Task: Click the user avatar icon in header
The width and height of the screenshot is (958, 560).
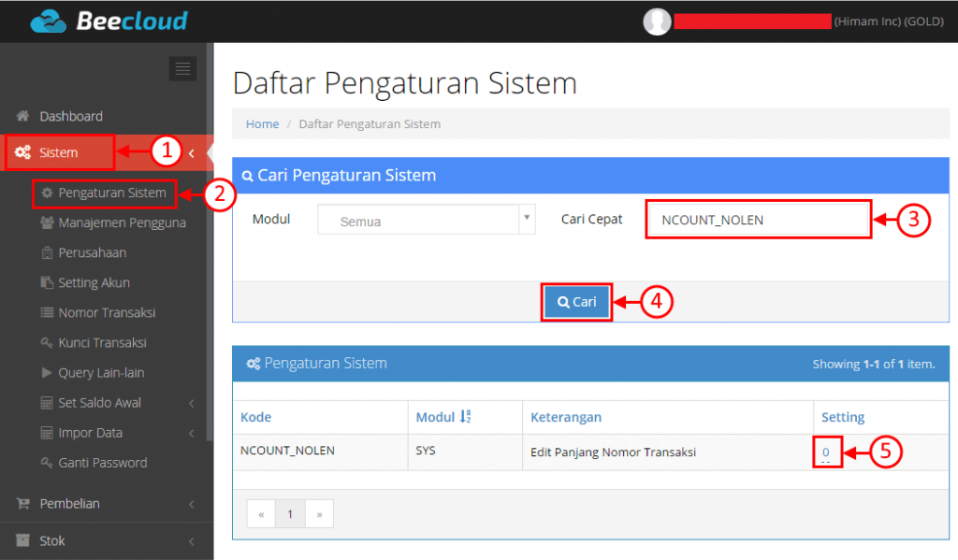Action: click(x=657, y=22)
